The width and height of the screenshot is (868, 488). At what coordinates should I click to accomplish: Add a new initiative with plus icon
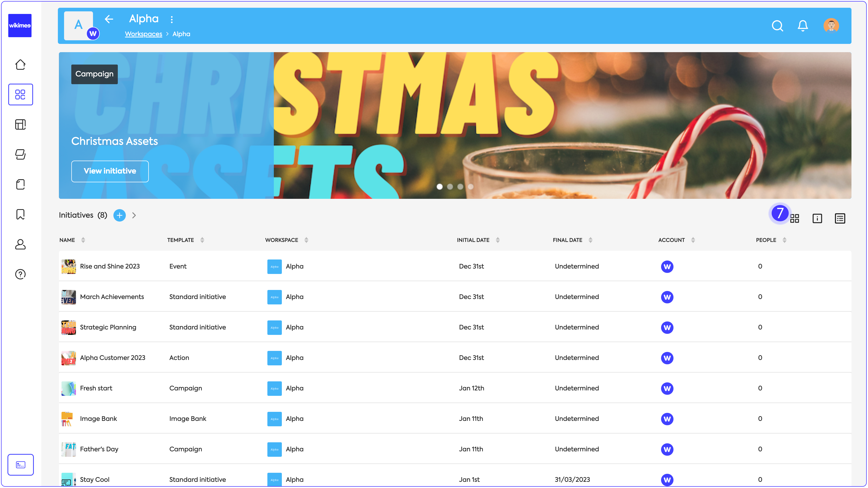[x=119, y=215]
